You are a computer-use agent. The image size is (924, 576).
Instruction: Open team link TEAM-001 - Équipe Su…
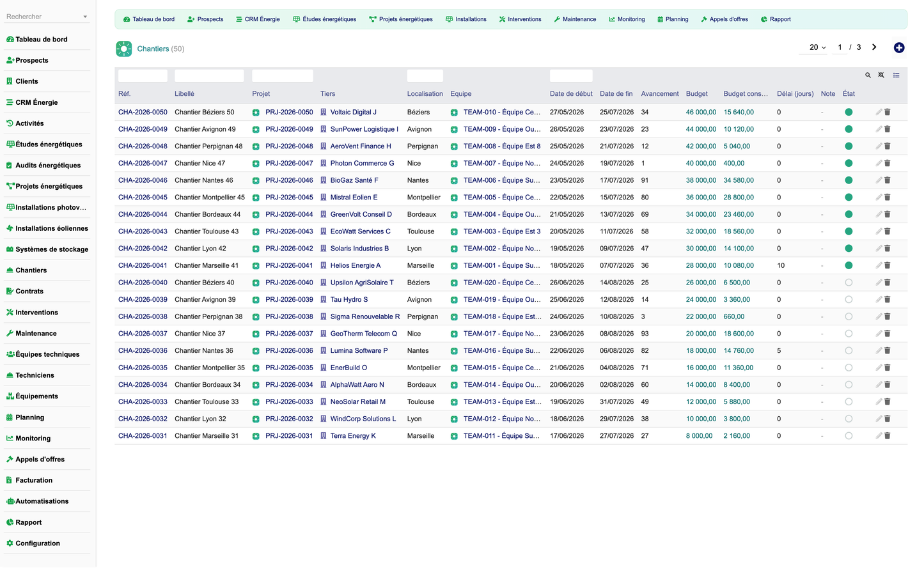click(x=501, y=265)
